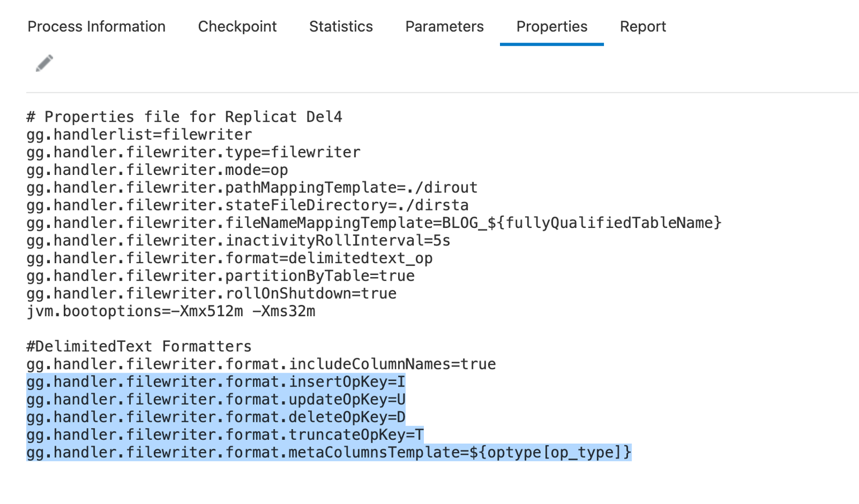859x504 pixels.
Task: Click the includeColumnNames=true line
Action: pyautogui.click(x=261, y=364)
